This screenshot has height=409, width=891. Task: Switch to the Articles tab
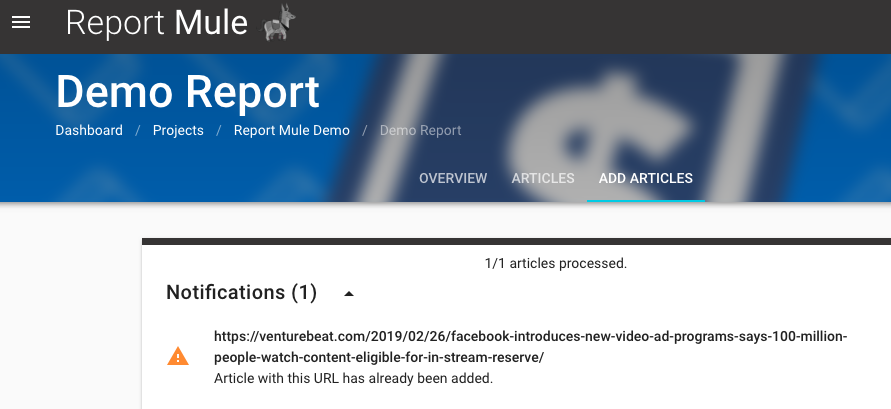(x=543, y=178)
